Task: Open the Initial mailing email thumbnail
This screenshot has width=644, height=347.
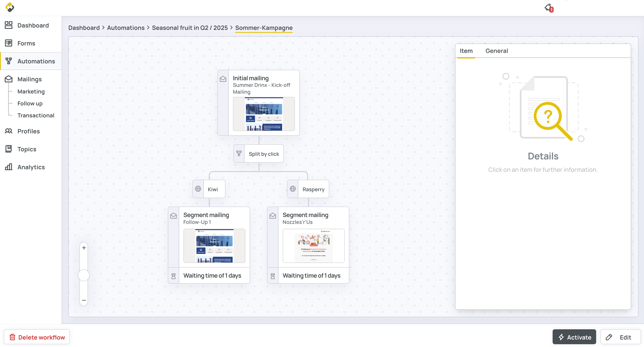Action: coord(264,114)
